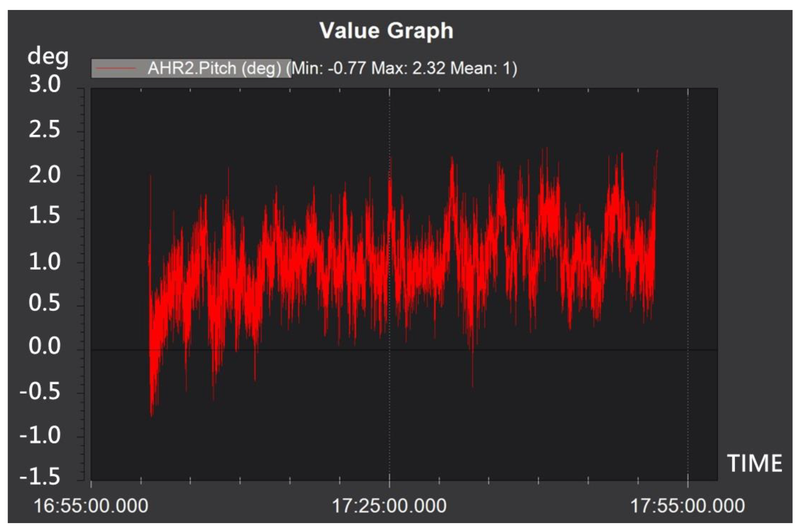Click the -1.0 y-axis tick label

(x=40, y=435)
